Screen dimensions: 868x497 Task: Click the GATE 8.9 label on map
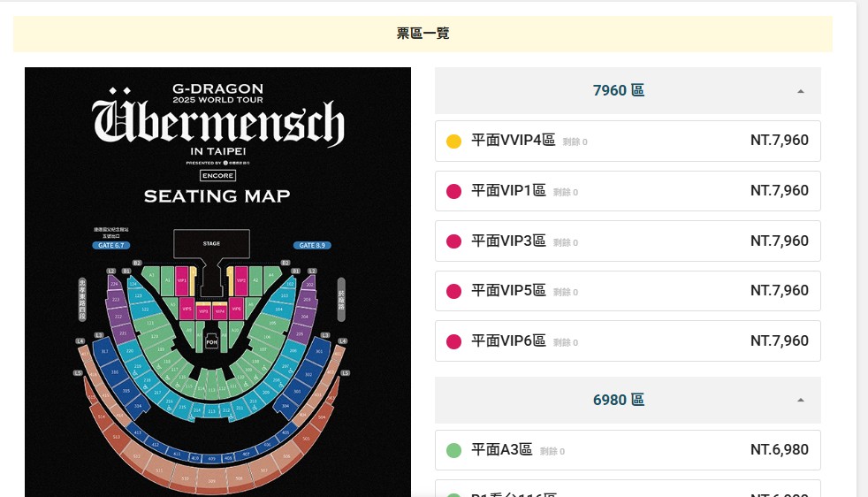[x=312, y=246]
